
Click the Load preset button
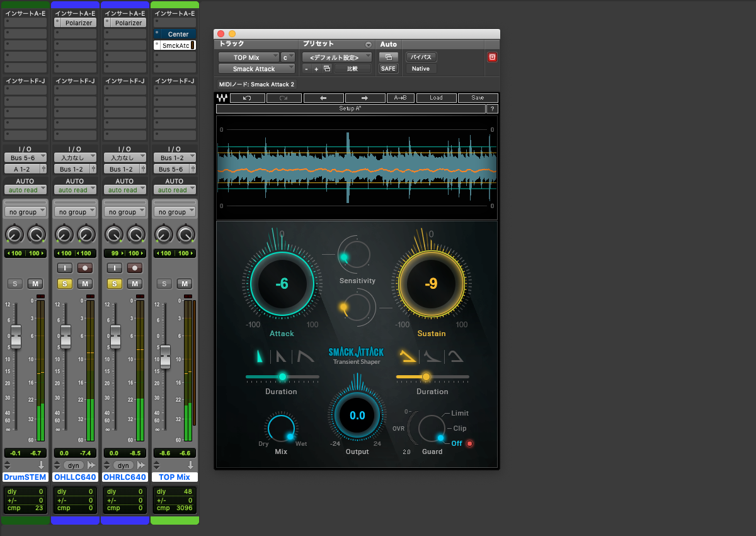coord(437,98)
